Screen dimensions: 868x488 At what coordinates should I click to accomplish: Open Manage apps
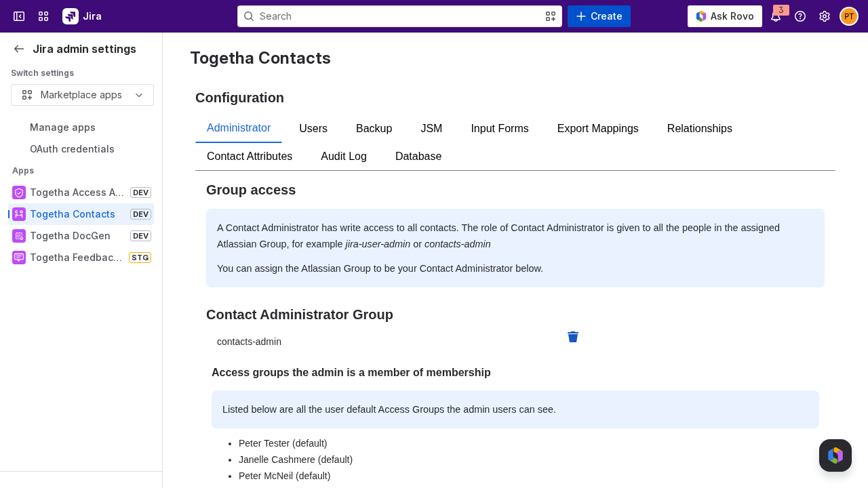62,127
